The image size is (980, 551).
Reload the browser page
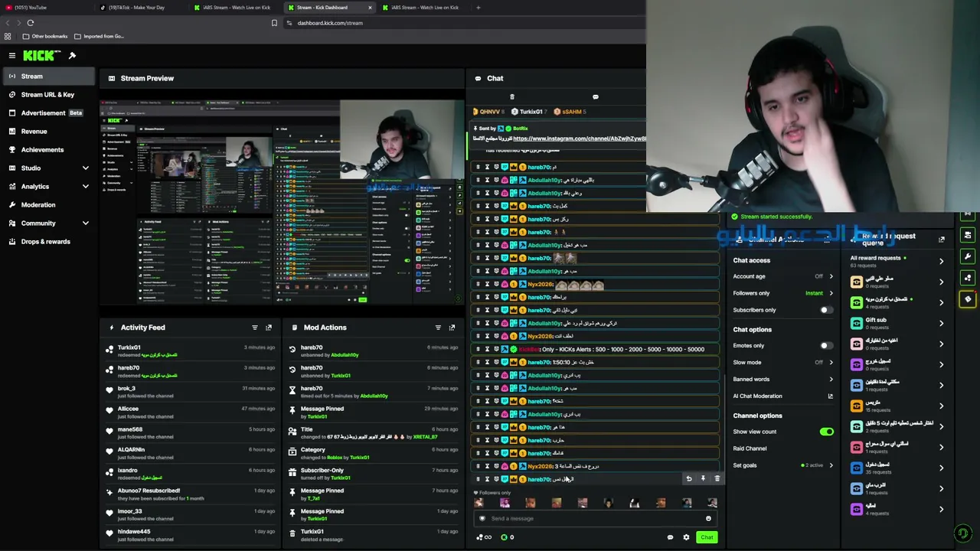coord(31,23)
